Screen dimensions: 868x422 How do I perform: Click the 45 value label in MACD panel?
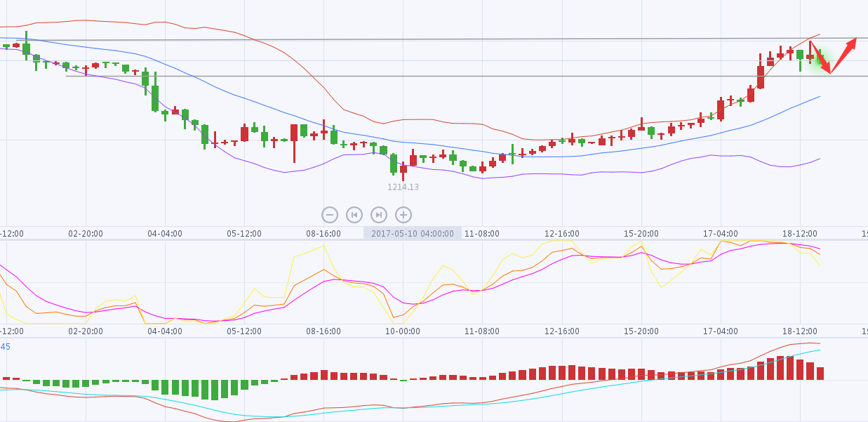tap(5, 347)
